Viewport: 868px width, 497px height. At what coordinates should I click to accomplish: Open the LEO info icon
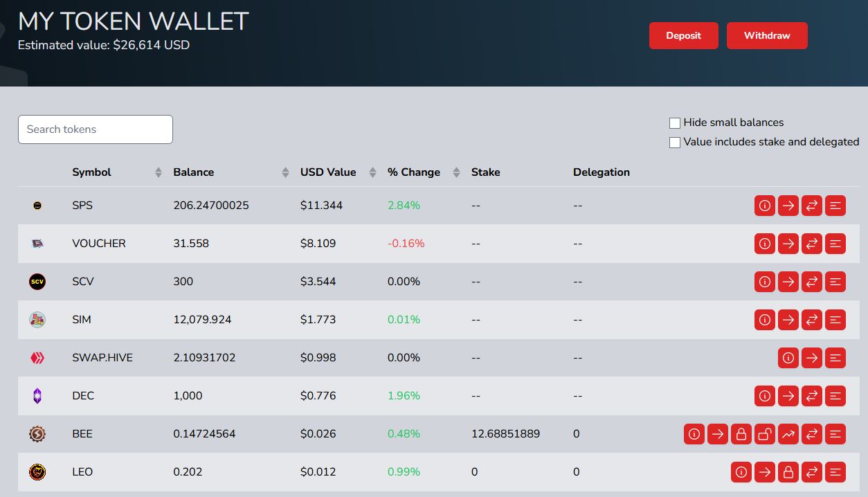[741, 472]
